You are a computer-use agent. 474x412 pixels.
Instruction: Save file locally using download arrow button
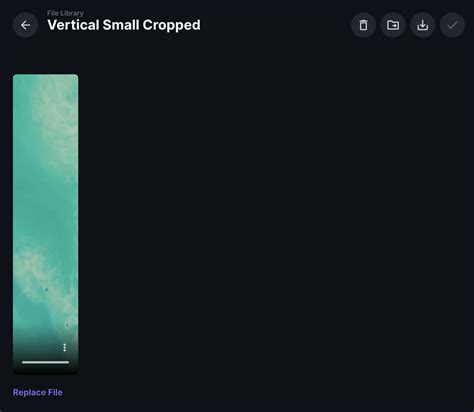point(423,25)
